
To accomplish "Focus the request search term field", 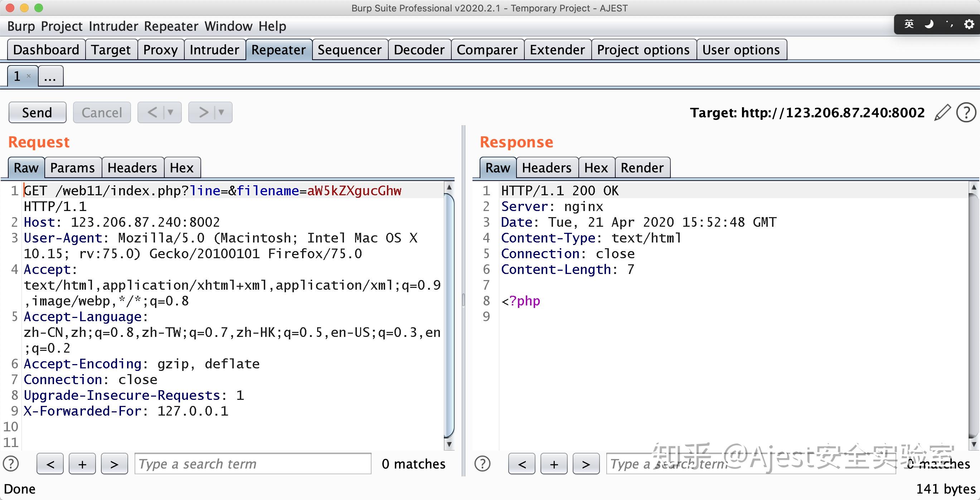I will tap(253, 464).
